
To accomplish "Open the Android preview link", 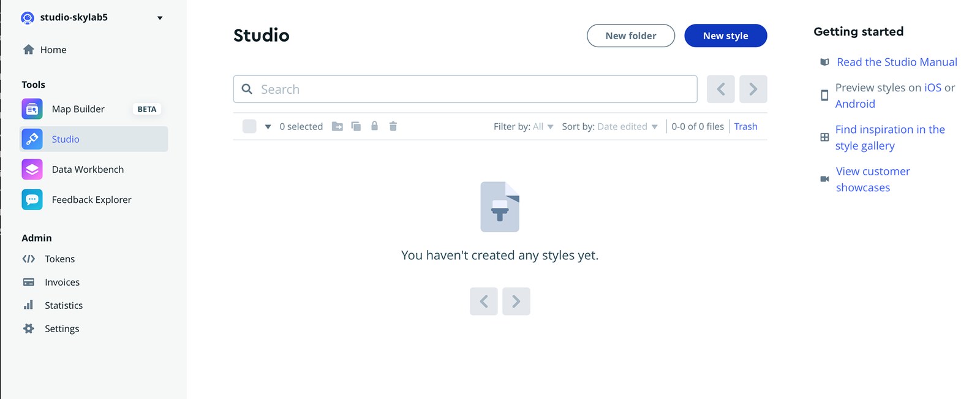I will 855,104.
